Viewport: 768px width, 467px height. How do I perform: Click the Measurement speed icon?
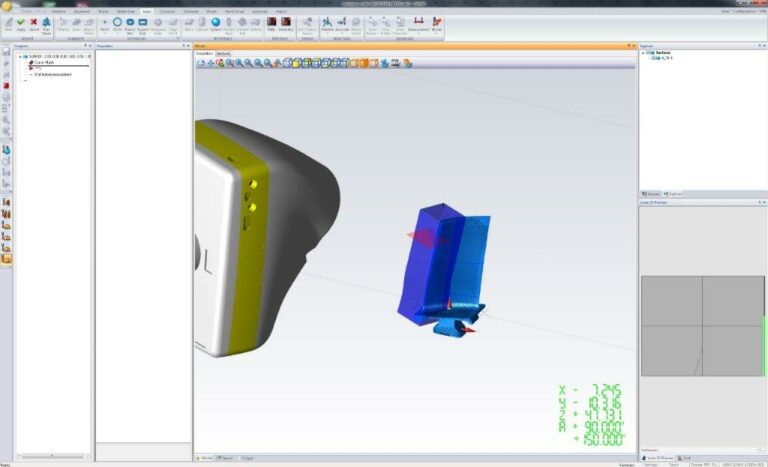(418, 21)
